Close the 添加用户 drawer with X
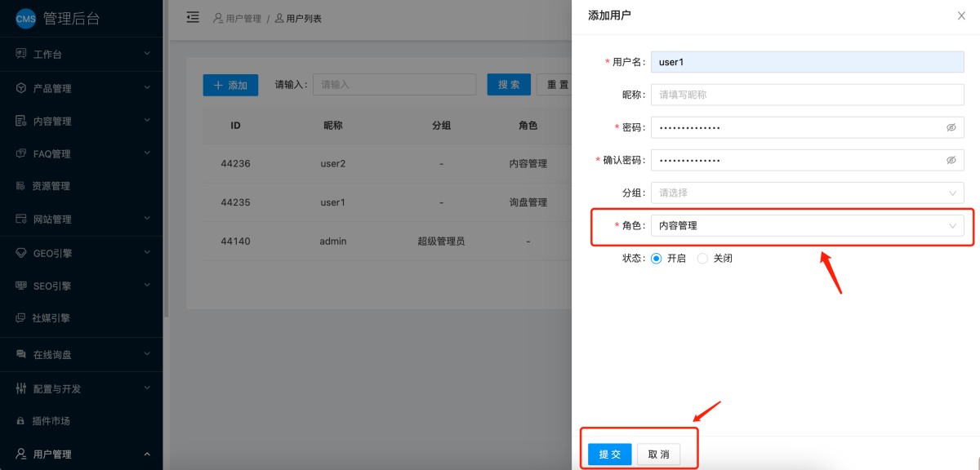This screenshot has width=980, height=470. pyautogui.click(x=961, y=16)
